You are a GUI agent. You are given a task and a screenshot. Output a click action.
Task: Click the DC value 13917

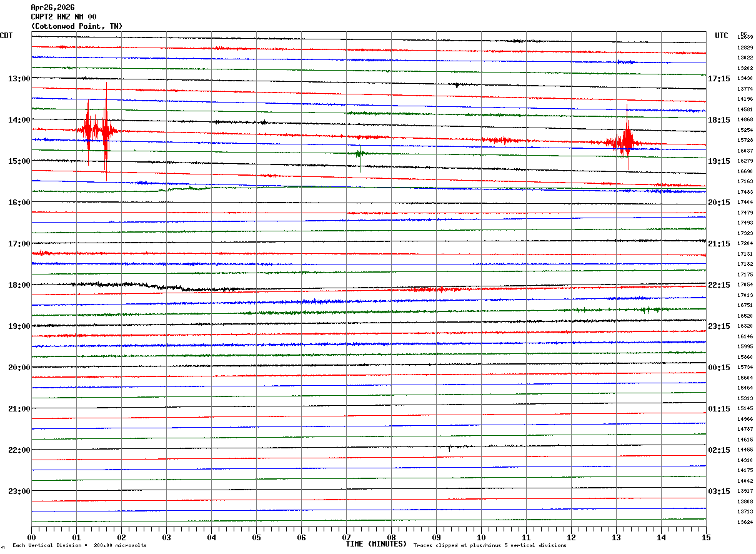click(745, 491)
